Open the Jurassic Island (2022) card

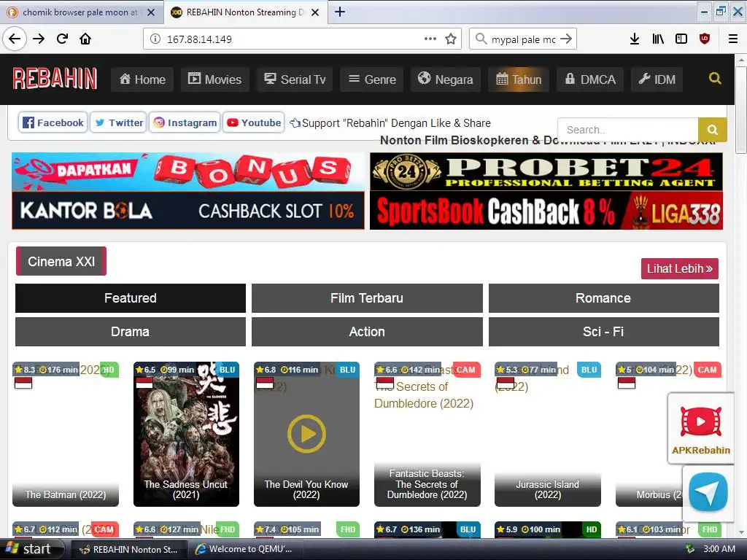click(547, 434)
